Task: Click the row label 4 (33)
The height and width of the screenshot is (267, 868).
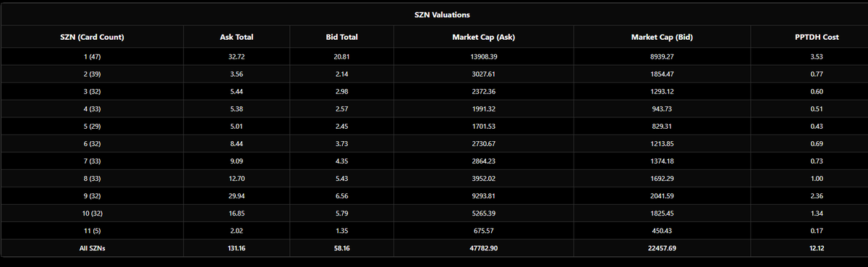Action: pyautogui.click(x=92, y=109)
